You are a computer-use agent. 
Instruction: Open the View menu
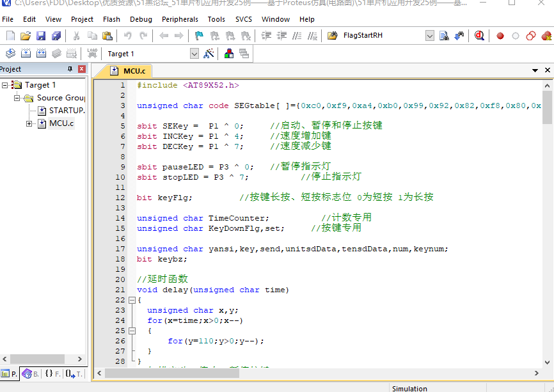click(53, 19)
